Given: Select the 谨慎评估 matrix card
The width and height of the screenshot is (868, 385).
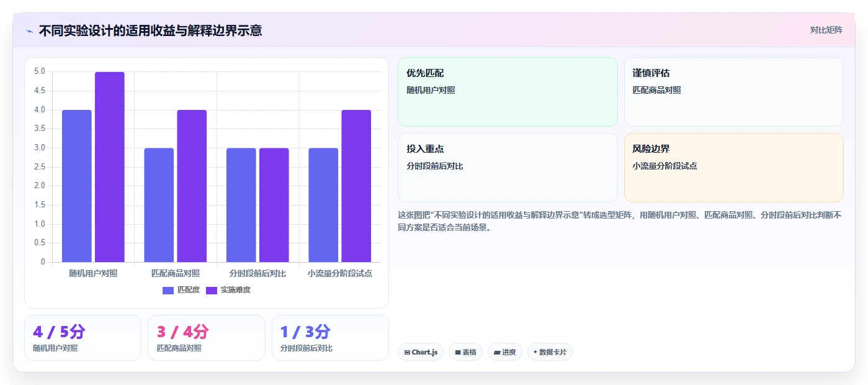Looking at the screenshot, I should click(x=733, y=92).
